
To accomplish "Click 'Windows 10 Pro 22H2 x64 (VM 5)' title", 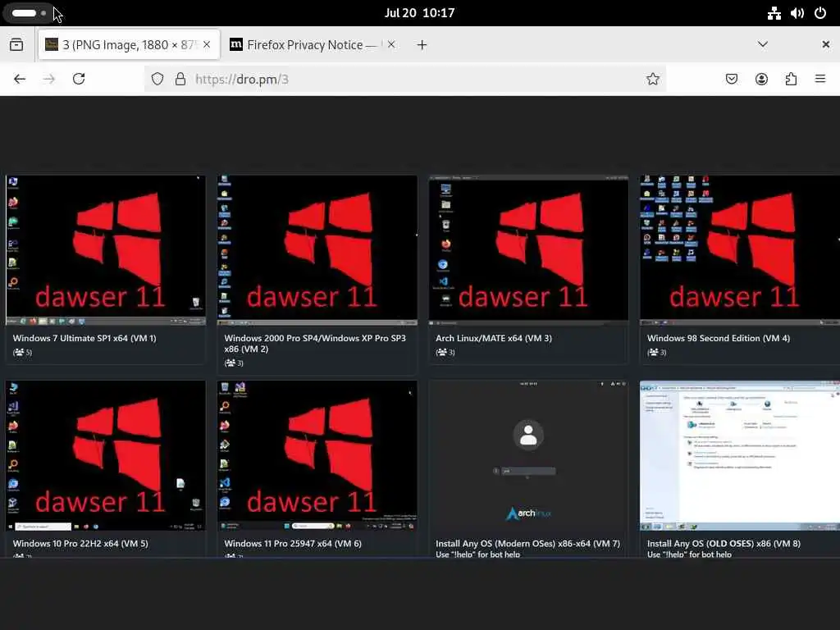I will [x=80, y=543].
